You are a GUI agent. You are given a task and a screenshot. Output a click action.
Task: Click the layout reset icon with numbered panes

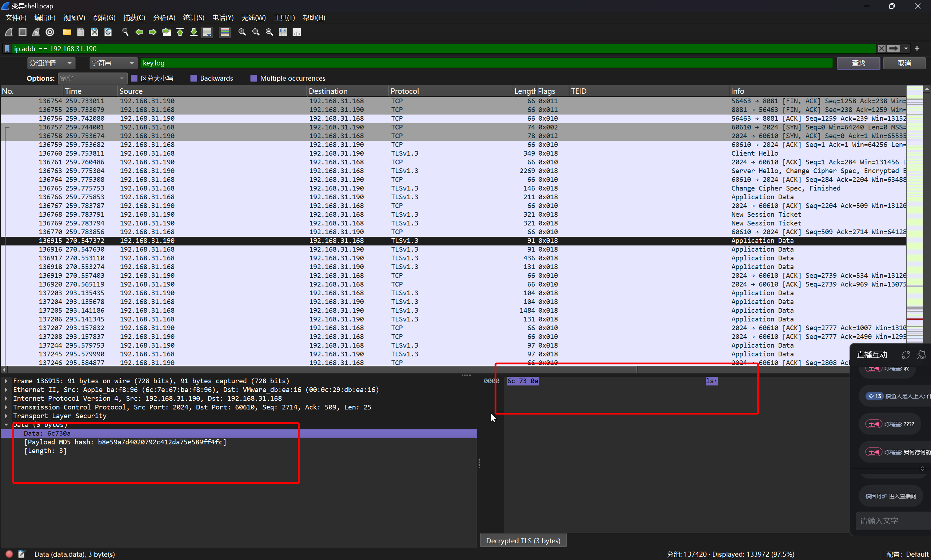point(297,32)
